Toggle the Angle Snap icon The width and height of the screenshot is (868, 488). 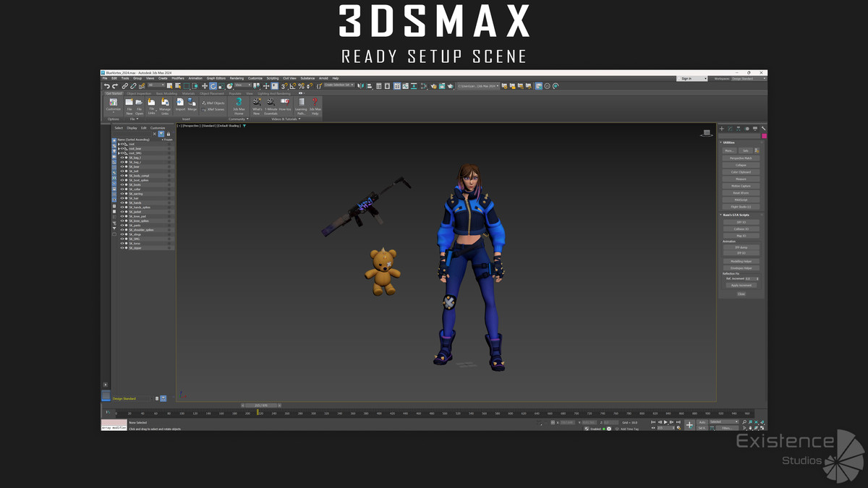click(x=292, y=86)
